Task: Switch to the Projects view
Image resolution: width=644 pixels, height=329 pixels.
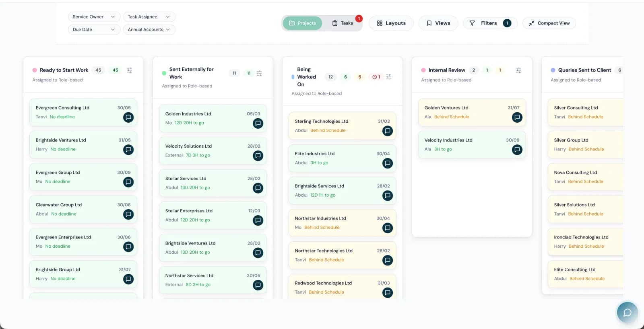Action: [303, 23]
